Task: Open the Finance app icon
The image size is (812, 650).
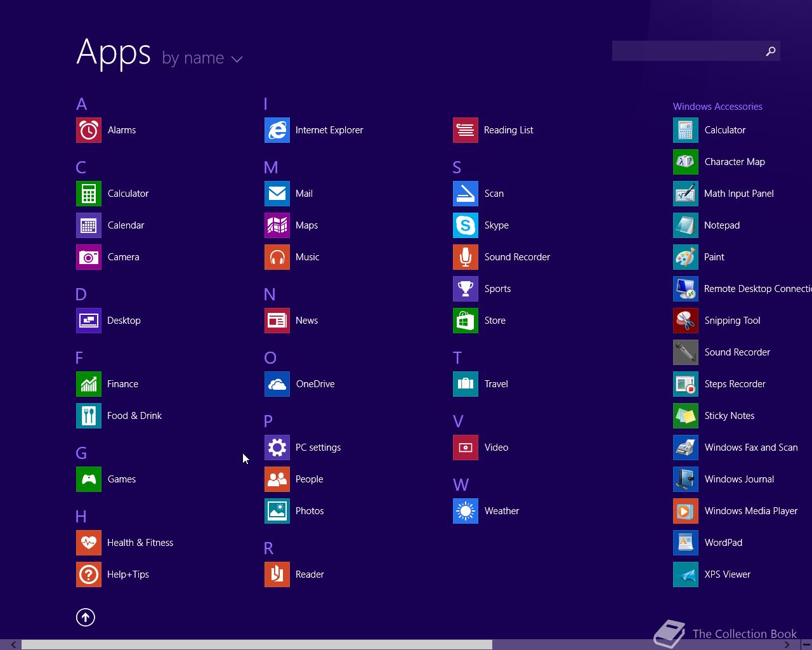Action: click(89, 384)
